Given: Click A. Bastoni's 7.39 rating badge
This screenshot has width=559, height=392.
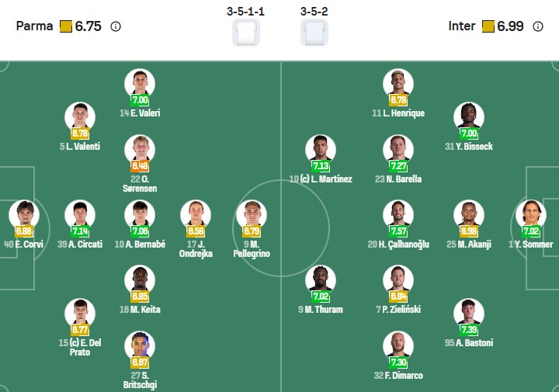Looking at the screenshot, I should 468,330.
